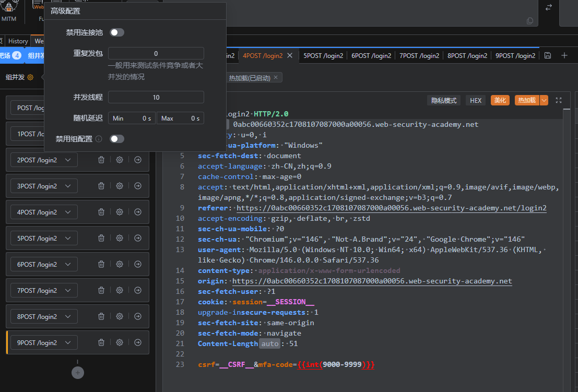Add a new tab with plus icon
Image resolution: width=578 pixels, height=392 pixels.
(x=564, y=55)
